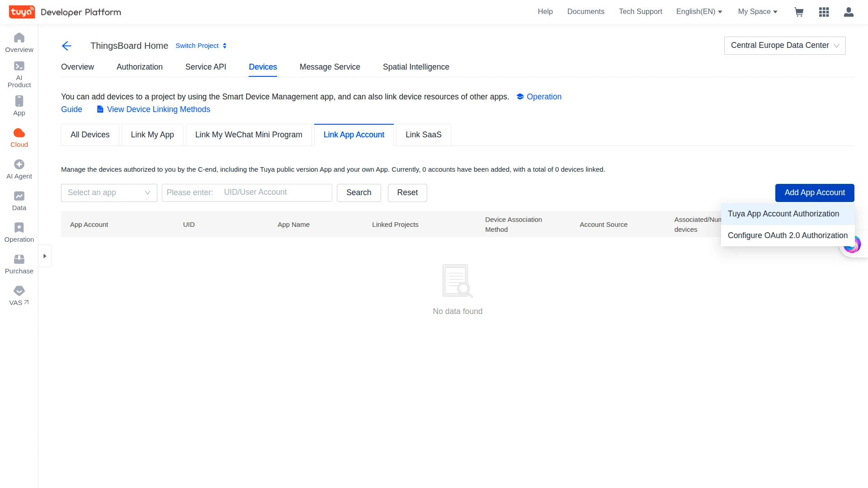The width and height of the screenshot is (868, 488).
Task: Switch to the project Overview tab
Action: [77, 67]
